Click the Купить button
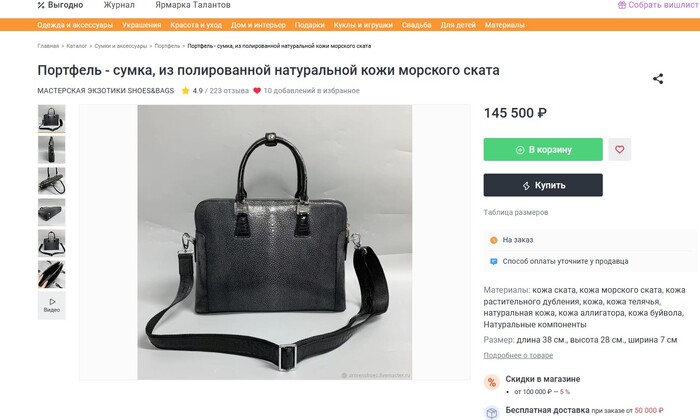 point(543,185)
